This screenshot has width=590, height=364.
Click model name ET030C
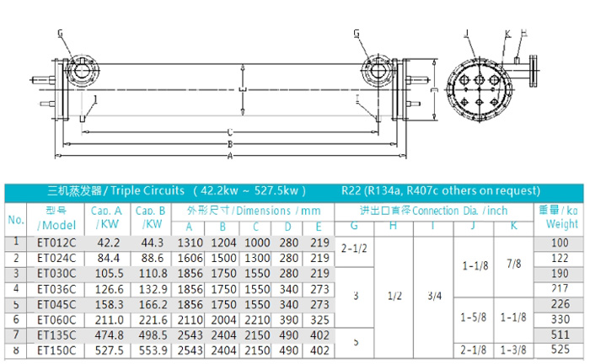[x=56, y=273]
